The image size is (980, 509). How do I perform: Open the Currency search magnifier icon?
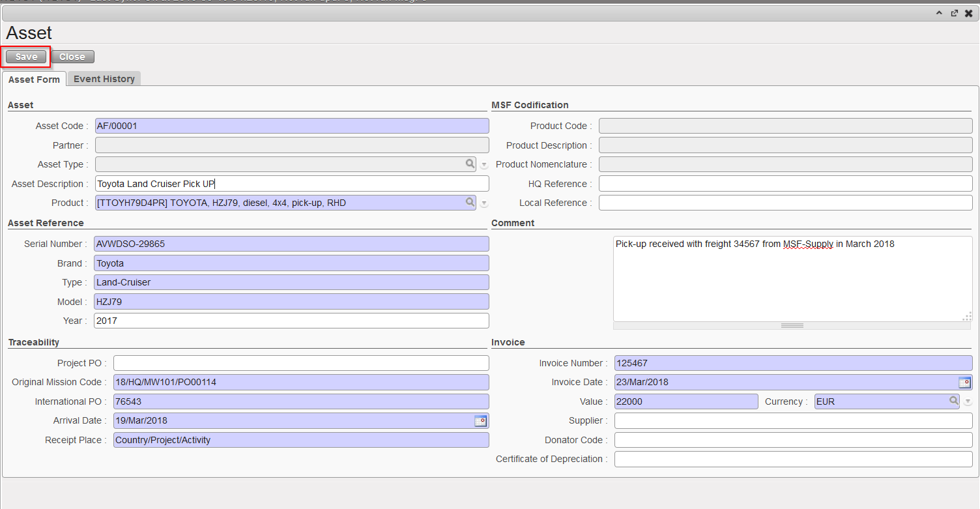click(953, 401)
